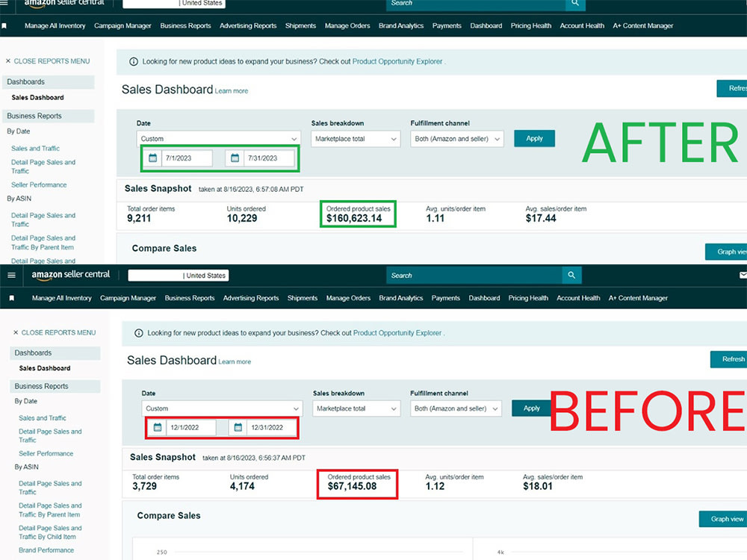Open Traffic By Child Item report in BEFORE sidebar
The image size is (747, 560).
coord(50,532)
